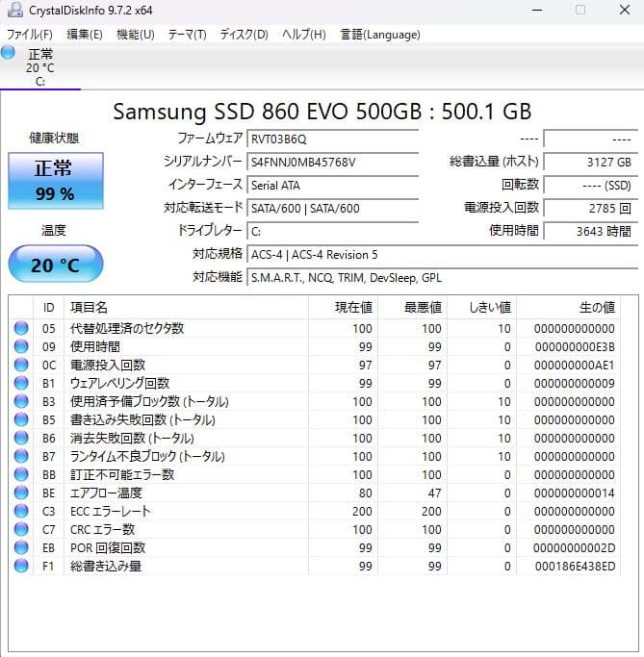
Task: Open the ディスク(D) menu
Action: click(244, 35)
